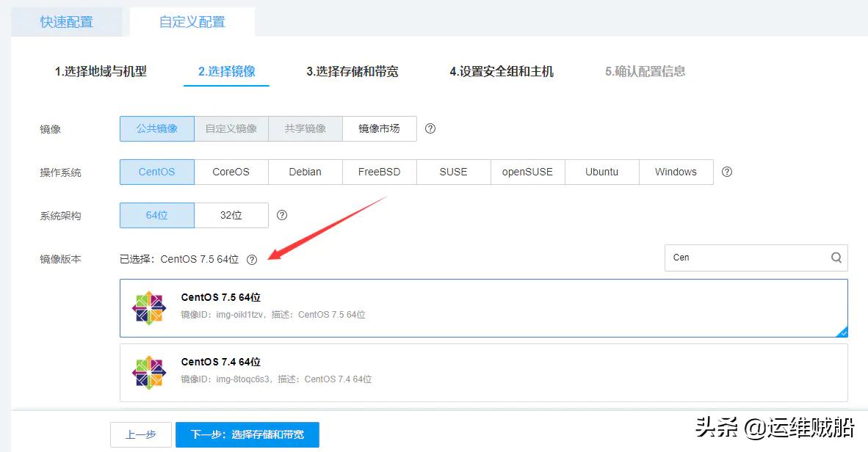Image resolution: width=868 pixels, height=452 pixels.
Task: Click the help icon after 已选择 CentOS 7.5 64位
Action: tap(253, 260)
